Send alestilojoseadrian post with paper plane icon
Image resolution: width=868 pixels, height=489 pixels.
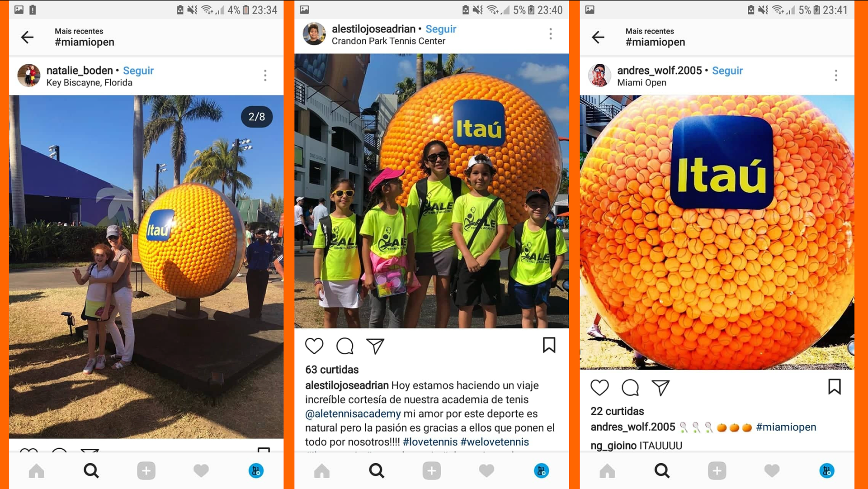[375, 346]
